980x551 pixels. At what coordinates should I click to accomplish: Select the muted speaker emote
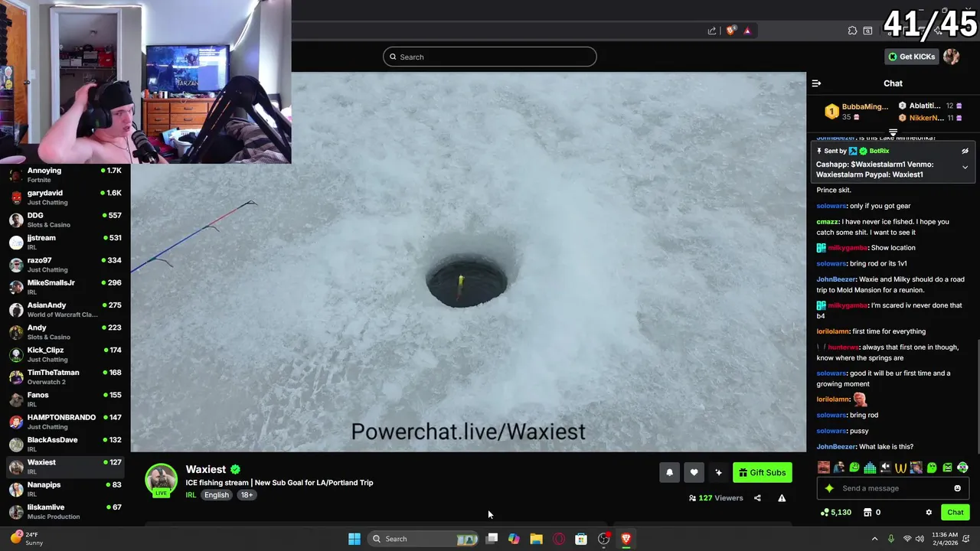pos(885,467)
